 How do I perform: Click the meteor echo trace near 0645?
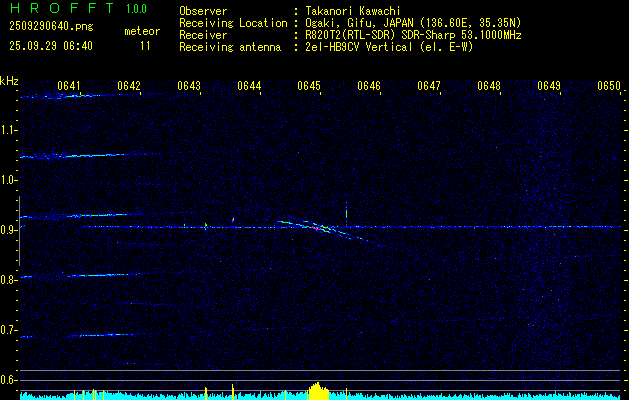[x=318, y=228]
